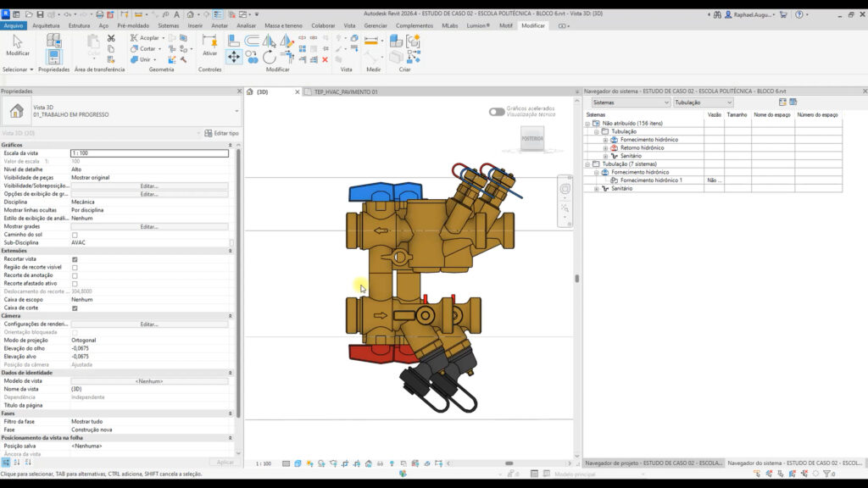Collapse the Câmera properties section
The image size is (868, 488).
pos(231,316)
